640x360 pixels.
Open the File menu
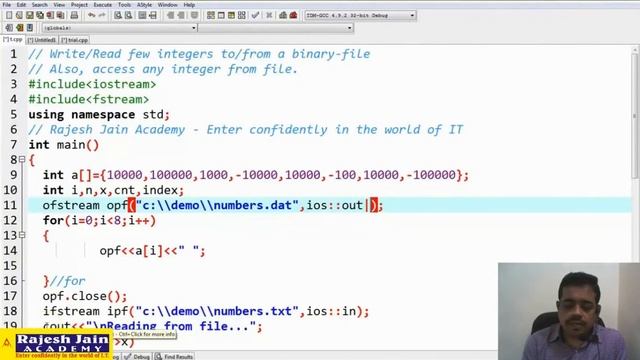point(7,5)
